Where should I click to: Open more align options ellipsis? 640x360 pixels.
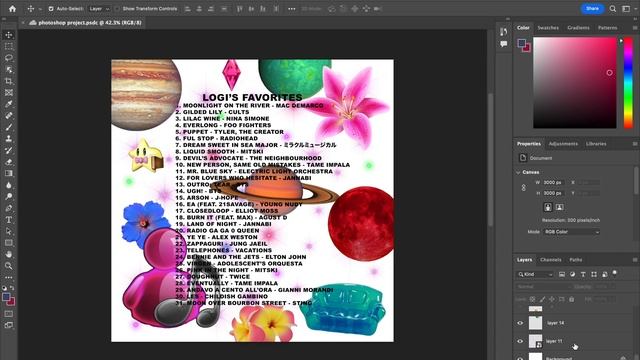point(291,9)
